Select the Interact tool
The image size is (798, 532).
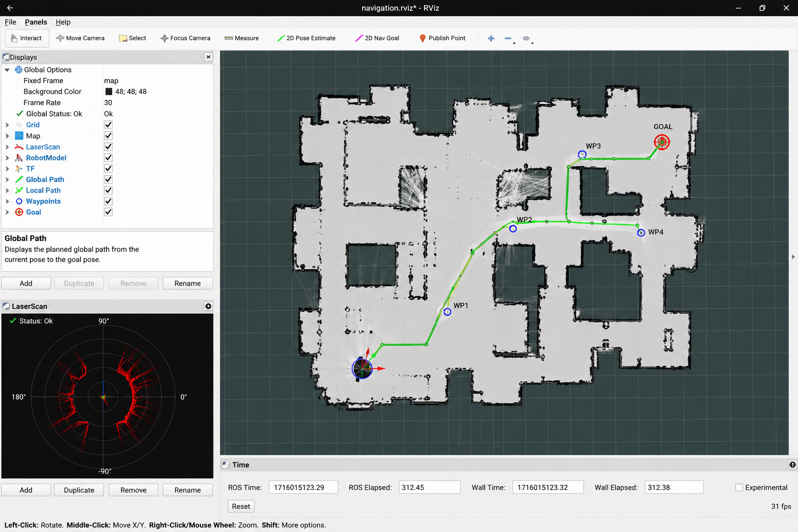pyautogui.click(x=27, y=38)
